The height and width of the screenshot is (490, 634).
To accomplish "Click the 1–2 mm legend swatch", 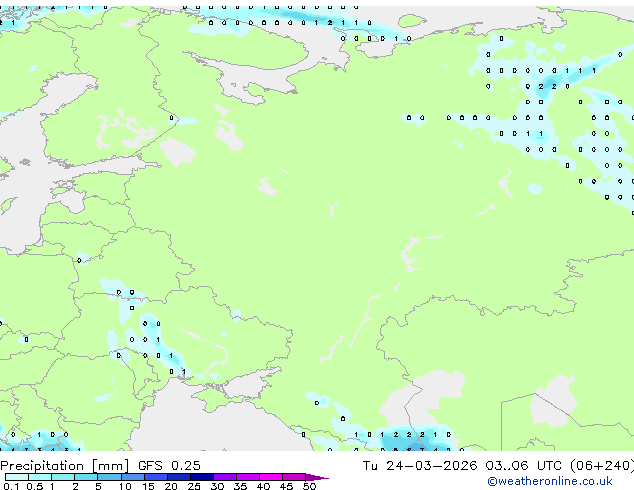I will [63, 477].
